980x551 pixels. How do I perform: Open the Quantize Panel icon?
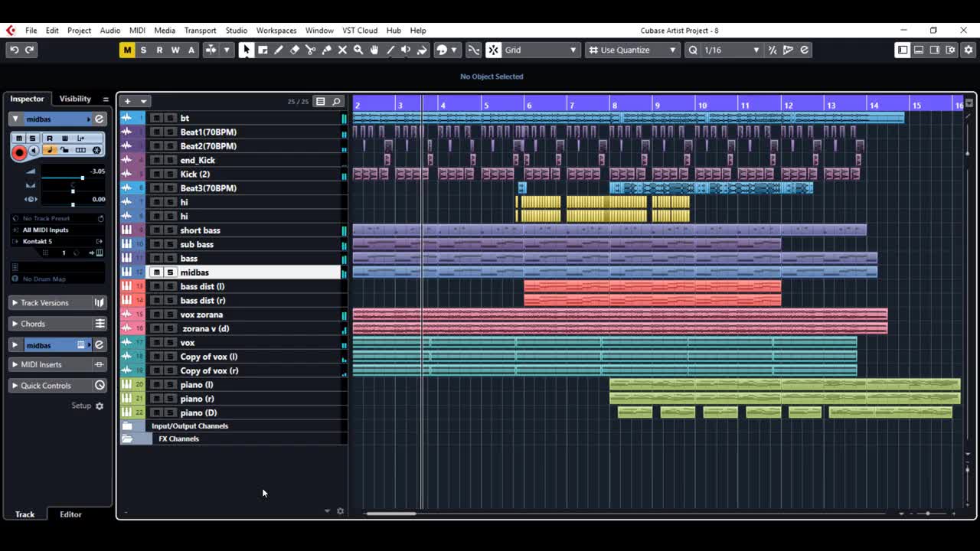pyautogui.click(x=804, y=50)
